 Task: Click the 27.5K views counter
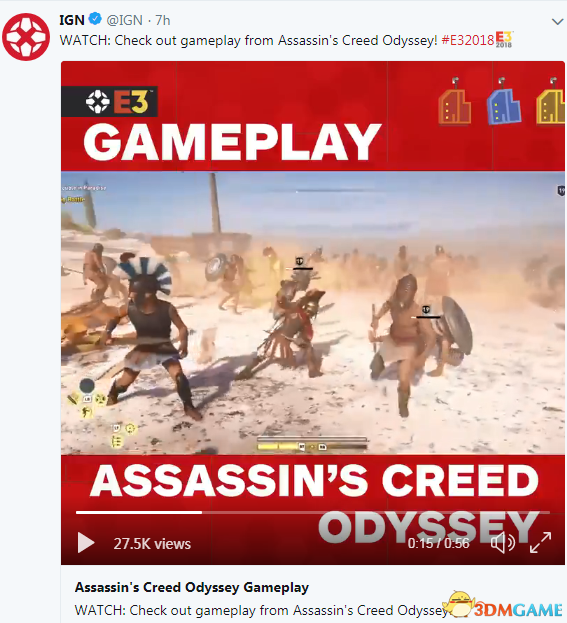tap(152, 544)
